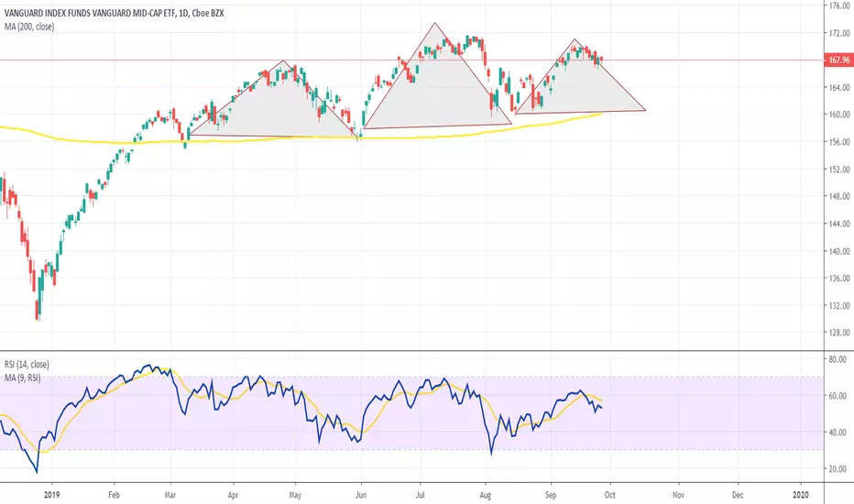
Task: Click the 148.00 price axis label
Action: [838, 196]
